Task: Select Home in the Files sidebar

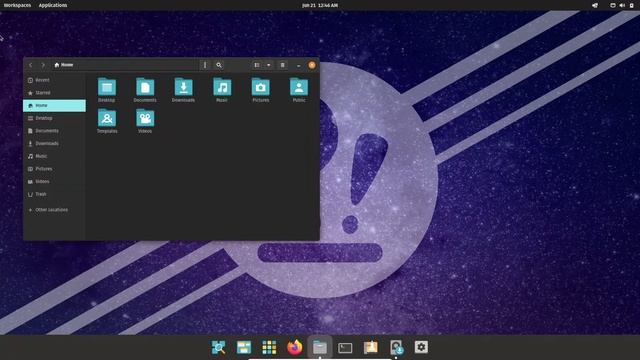Action: point(55,105)
